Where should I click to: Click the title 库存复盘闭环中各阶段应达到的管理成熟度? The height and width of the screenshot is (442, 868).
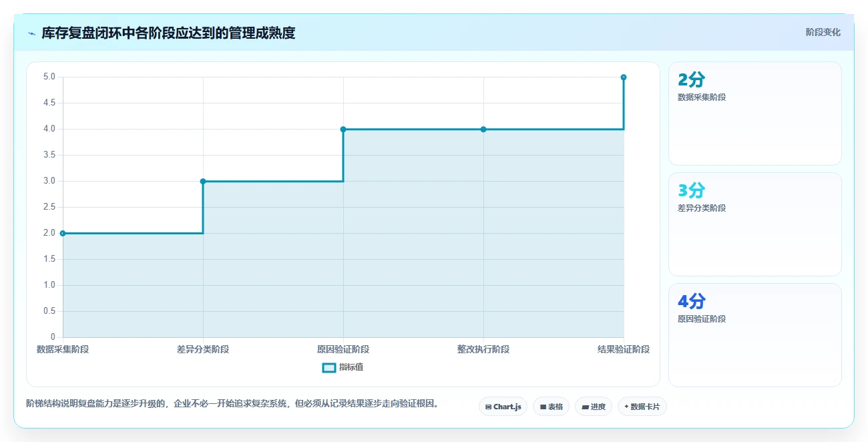[168, 33]
